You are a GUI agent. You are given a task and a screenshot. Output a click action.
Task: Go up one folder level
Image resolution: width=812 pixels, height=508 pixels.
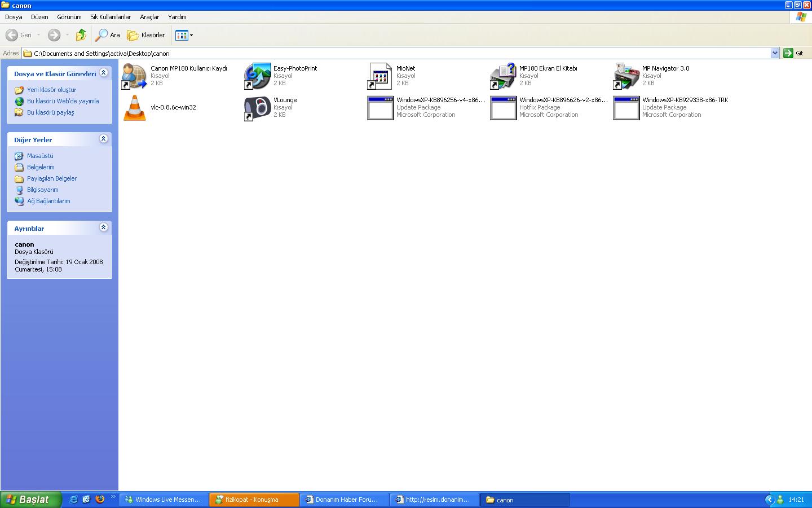[x=81, y=35]
